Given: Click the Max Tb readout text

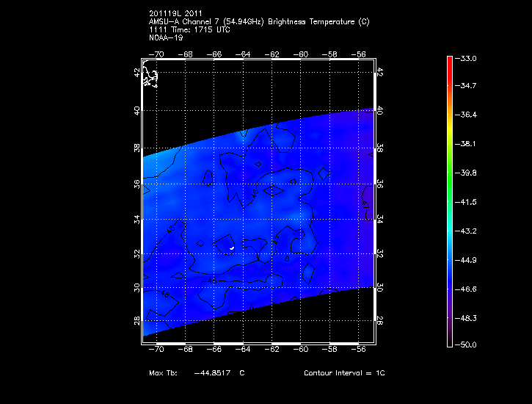Looking at the screenshot, I should pyautogui.click(x=197, y=373).
